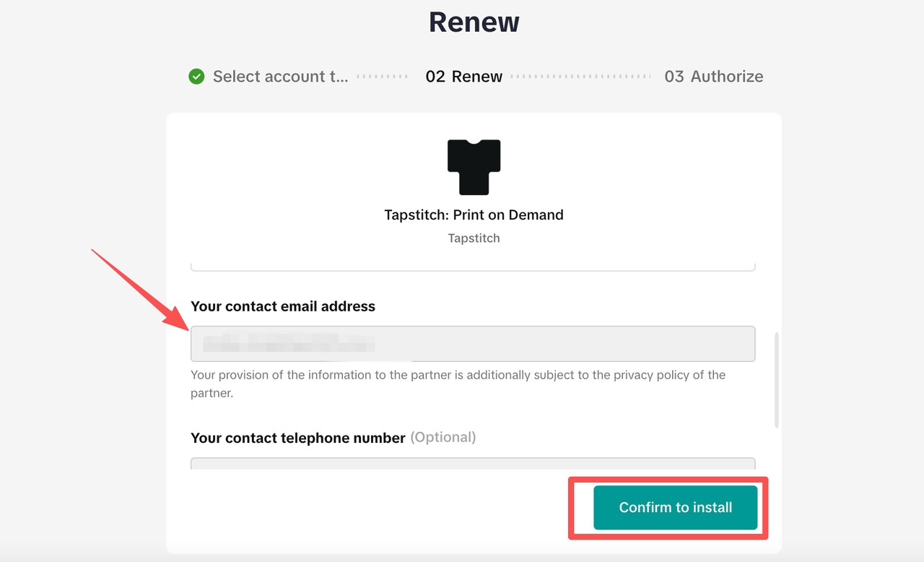Viewport: 924px width, 562px height.
Task: Focus the contact email address field
Action: coord(473,344)
